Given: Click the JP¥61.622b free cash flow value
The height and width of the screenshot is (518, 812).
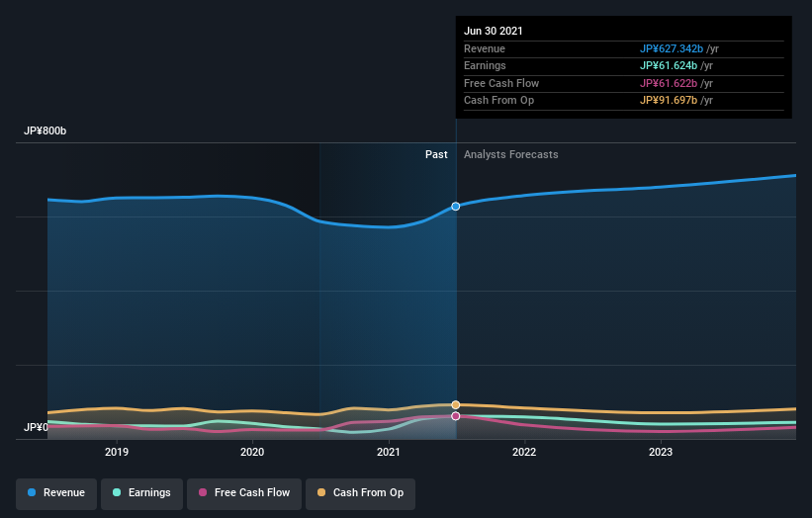Looking at the screenshot, I should [x=669, y=83].
